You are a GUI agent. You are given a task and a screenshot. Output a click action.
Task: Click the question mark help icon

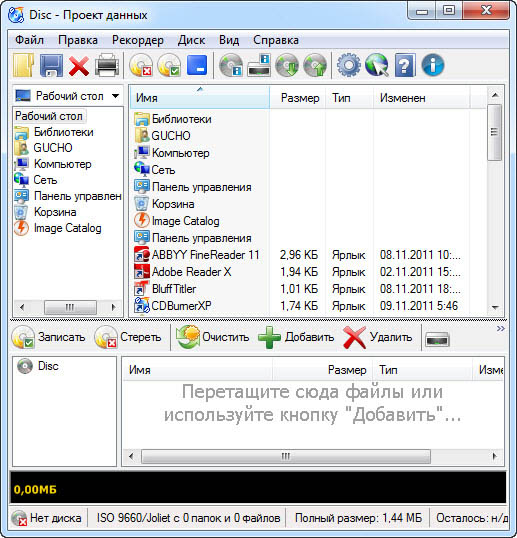[x=405, y=65]
